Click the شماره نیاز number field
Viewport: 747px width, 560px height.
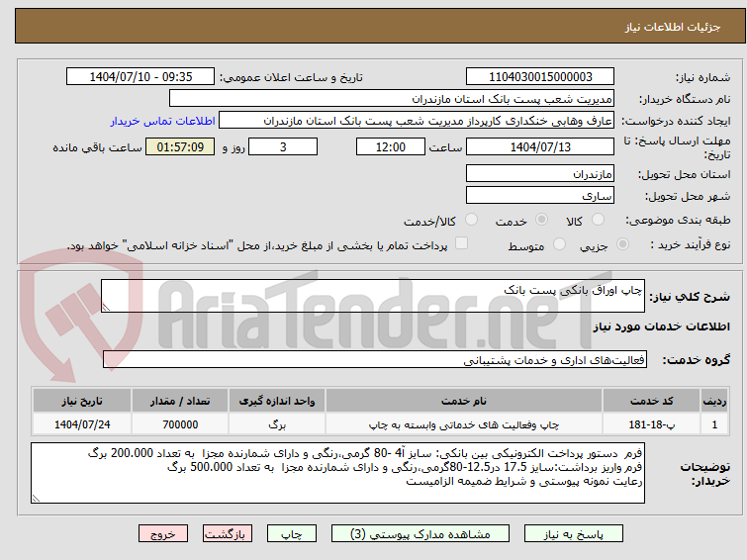click(540, 77)
